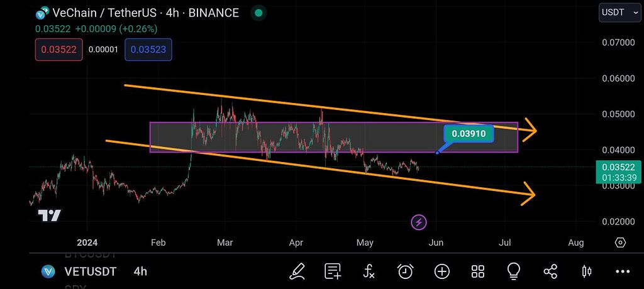Image resolution: width=644 pixels, height=289 pixels.
Task: Change chart type with the candlestick icon
Action: point(587,271)
